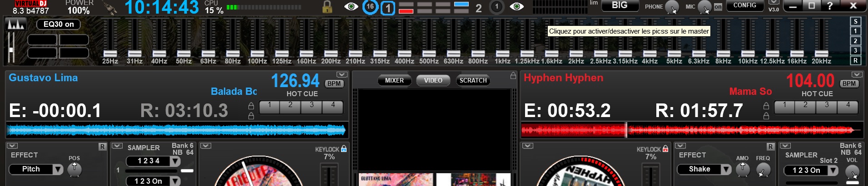Switch to the MIXER tab

(394, 80)
